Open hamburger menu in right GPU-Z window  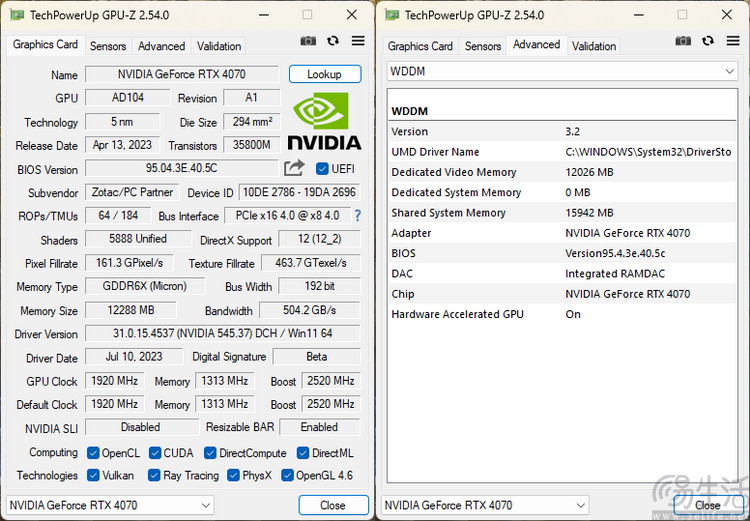pyautogui.click(x=733, y=41)
